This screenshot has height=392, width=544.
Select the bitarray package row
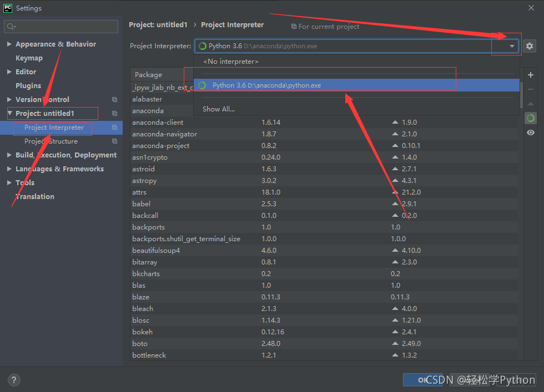(324, 262)
